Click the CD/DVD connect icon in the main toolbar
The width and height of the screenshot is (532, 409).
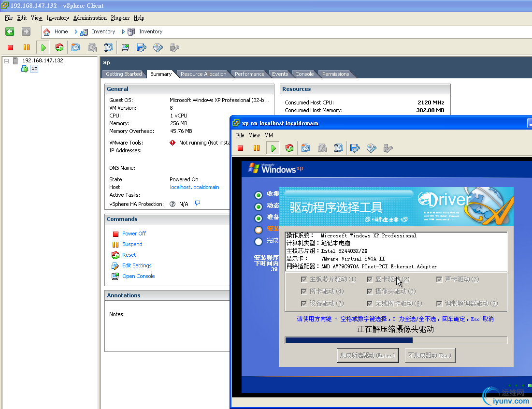(x=158, y=47)
